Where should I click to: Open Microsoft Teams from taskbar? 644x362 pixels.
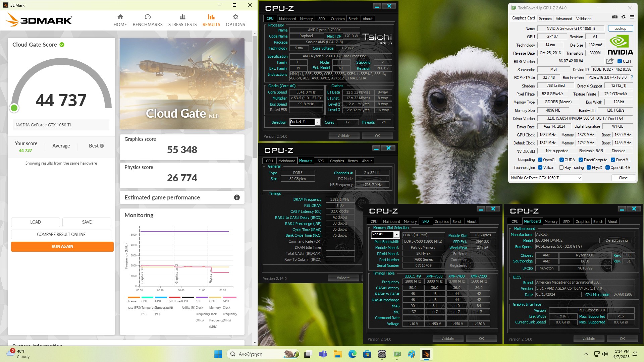tap(323, 354)
